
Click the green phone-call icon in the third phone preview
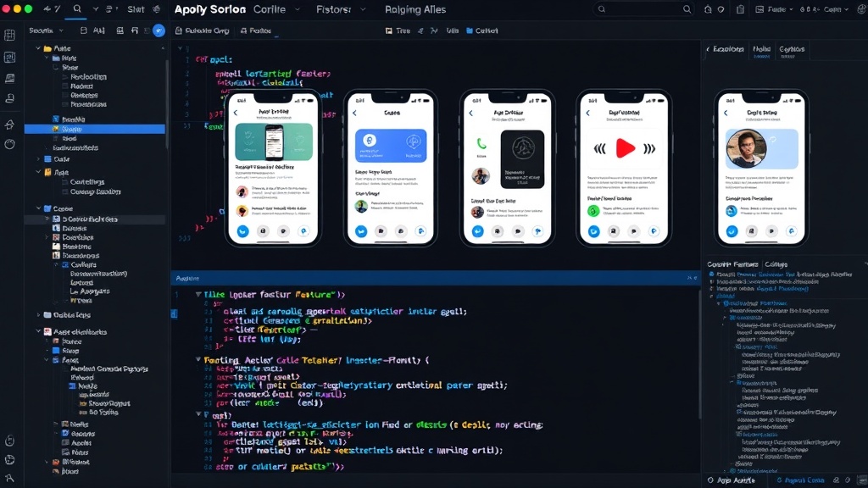(481, 144)
